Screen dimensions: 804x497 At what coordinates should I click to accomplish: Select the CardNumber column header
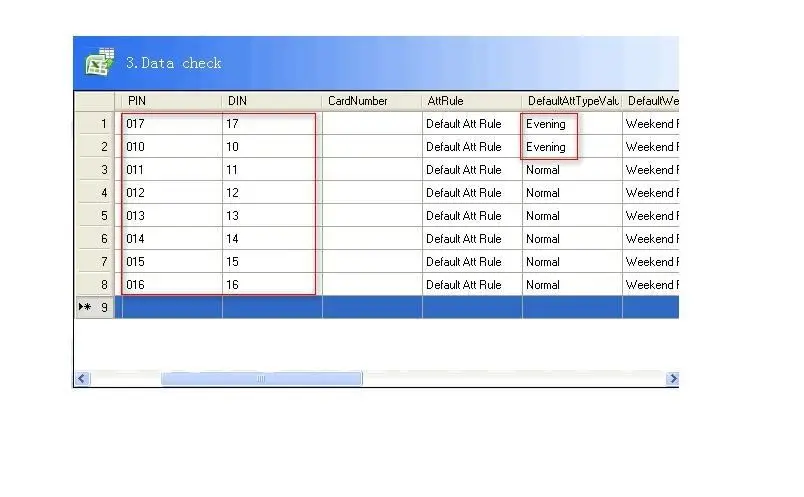point(371,101)
